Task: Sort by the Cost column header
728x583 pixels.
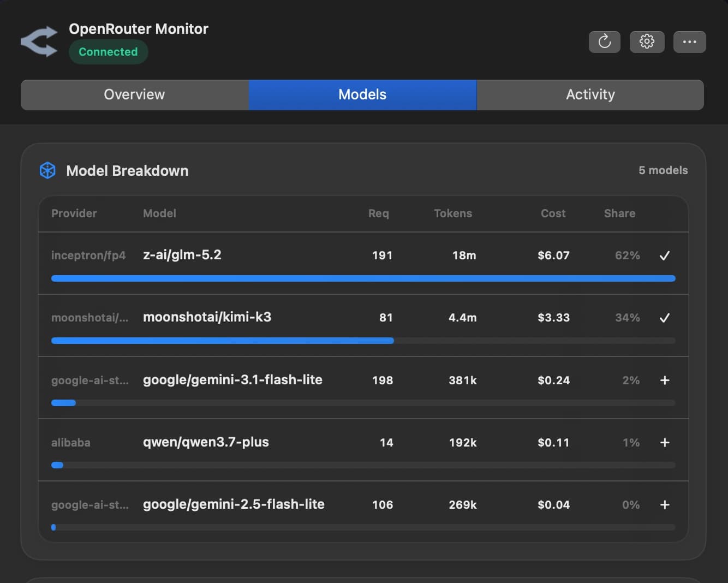Action: [553, 213]
